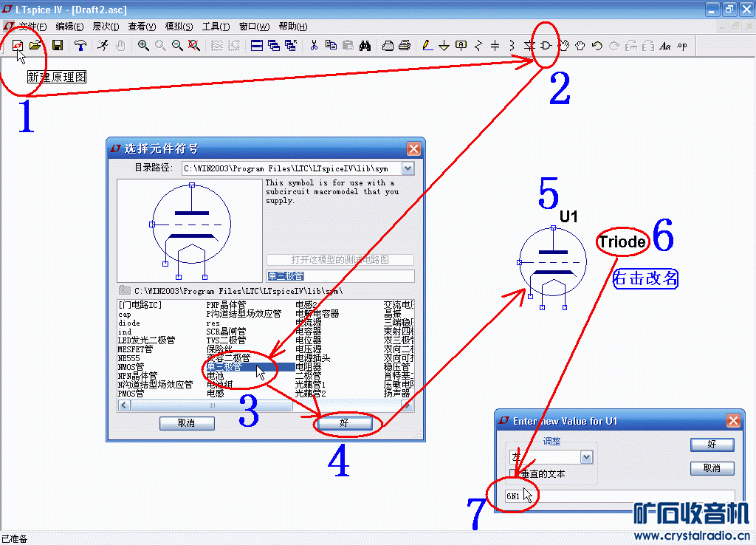This screenshot has height=545, width=756.
Task: Place a Diode from the toolbar
Action: (x=529, y=45)
